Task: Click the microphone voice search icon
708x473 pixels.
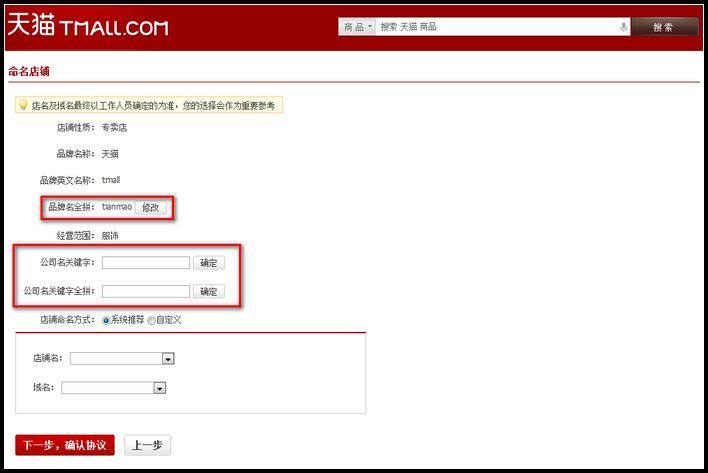Action: [x=623, y=27]
